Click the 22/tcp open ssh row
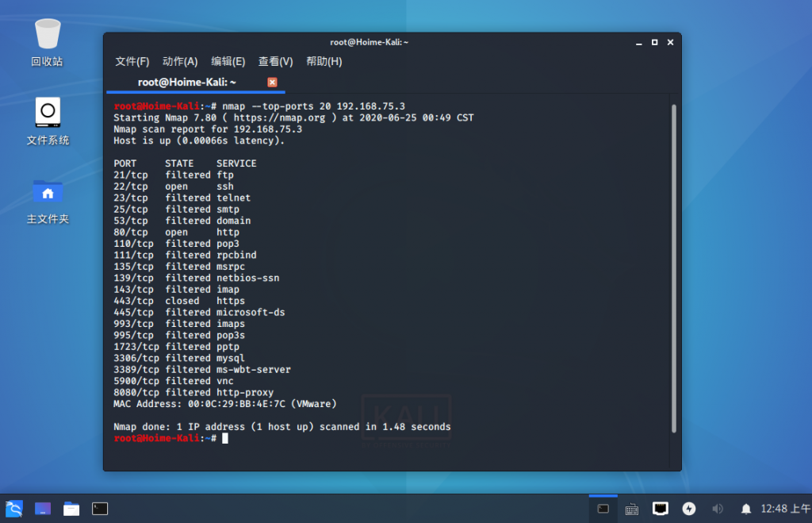 174,187
